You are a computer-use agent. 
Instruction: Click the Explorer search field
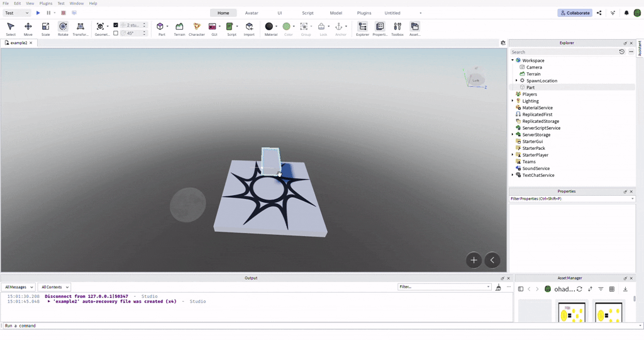tap(563, 52)
